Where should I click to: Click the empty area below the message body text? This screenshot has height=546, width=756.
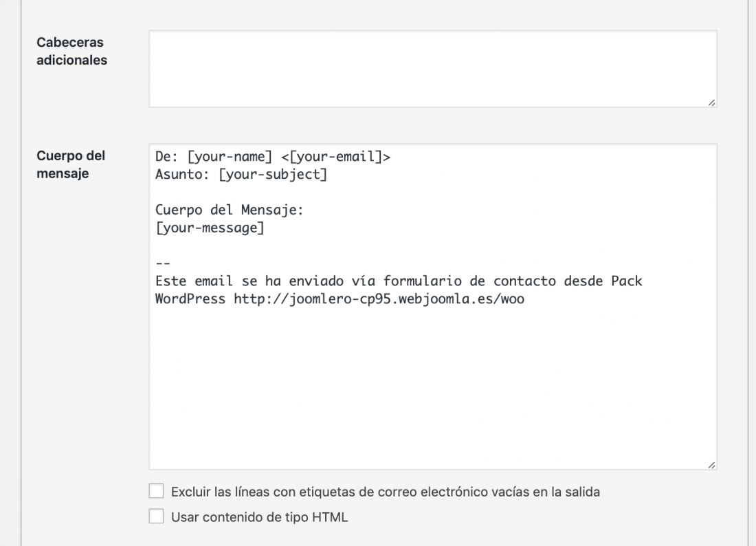point(432,386)
